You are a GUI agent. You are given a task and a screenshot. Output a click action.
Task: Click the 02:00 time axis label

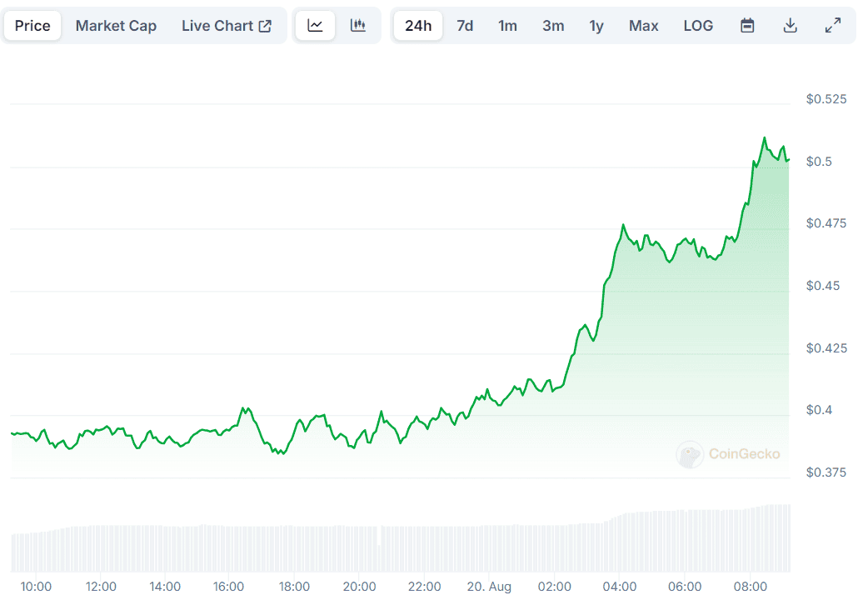555,587
